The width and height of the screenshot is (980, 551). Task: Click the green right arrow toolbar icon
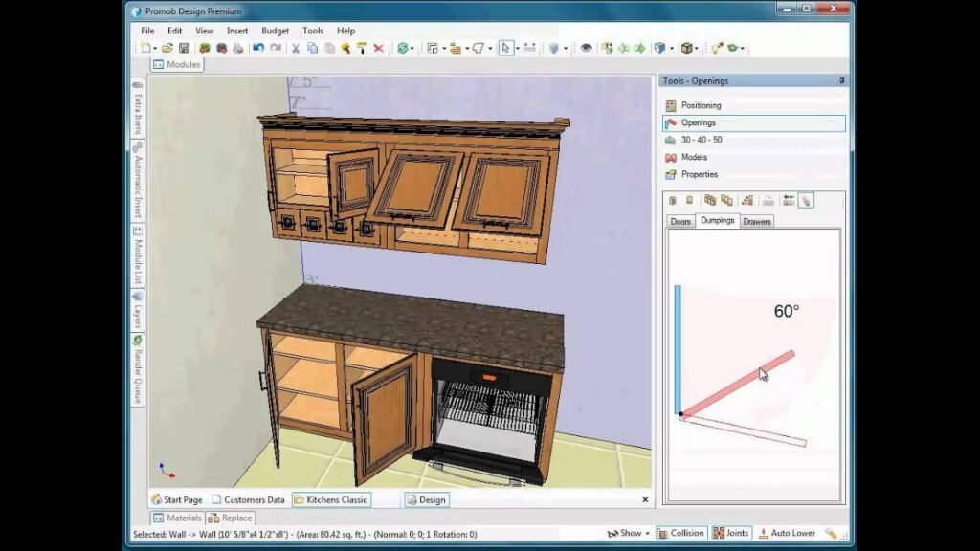(640, 48)
